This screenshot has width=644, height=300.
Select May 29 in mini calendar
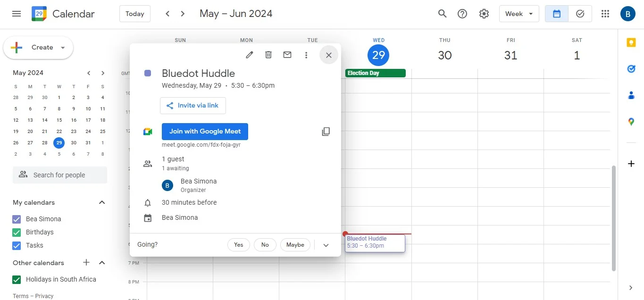(x=59, y=143)
